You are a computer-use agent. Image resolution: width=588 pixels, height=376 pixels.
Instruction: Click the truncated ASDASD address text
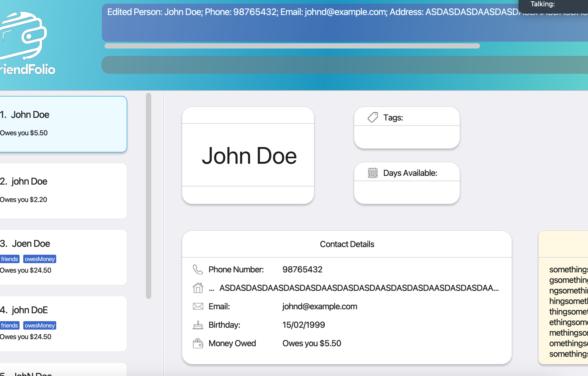(x=359, y=288)
